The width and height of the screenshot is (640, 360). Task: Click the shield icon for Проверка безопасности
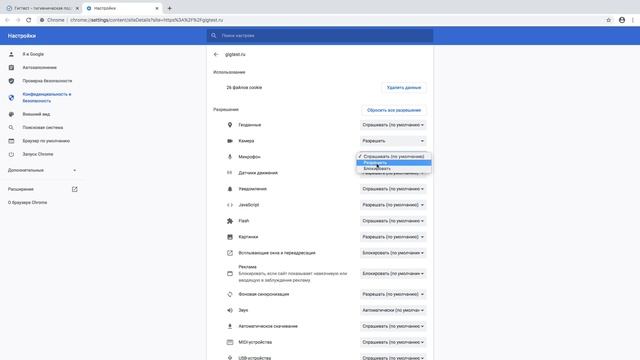[11, 81]
